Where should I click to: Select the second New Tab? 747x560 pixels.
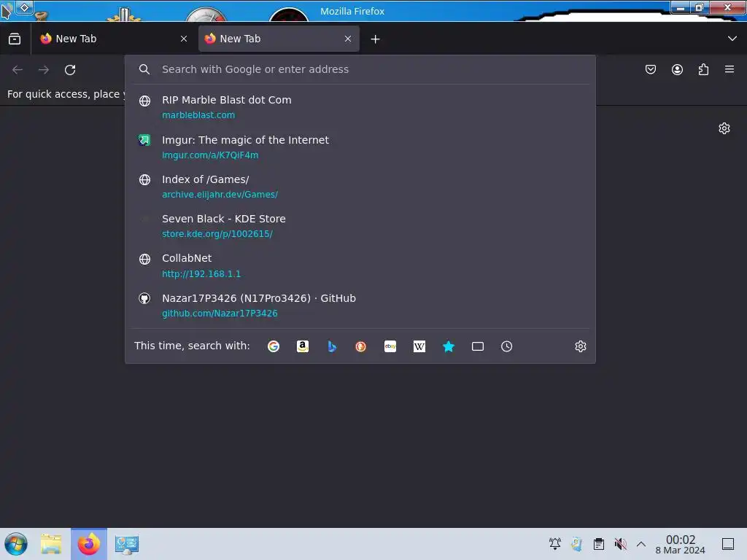pos(279,39)
